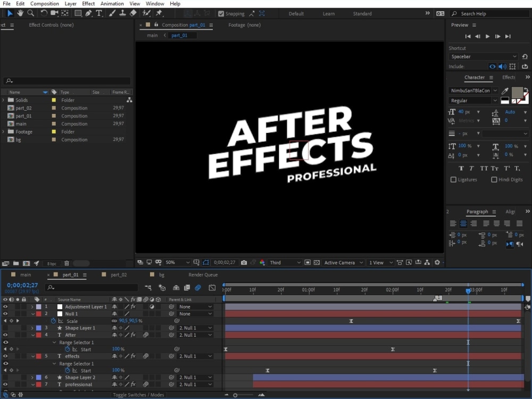Expand the Solids folder

[3, 100]
